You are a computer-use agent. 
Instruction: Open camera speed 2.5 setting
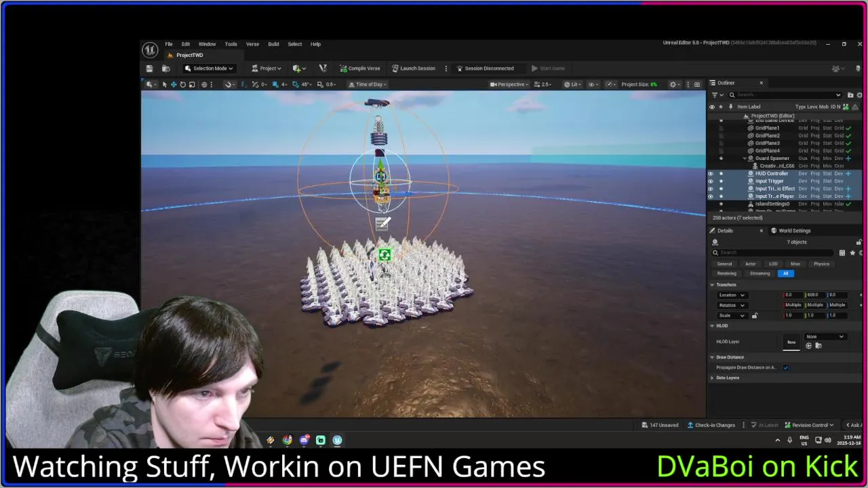point(542,85)
